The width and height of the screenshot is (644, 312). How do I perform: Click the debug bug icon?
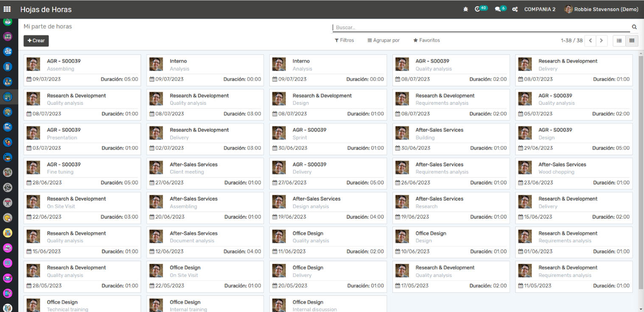(x=465, y=9)
